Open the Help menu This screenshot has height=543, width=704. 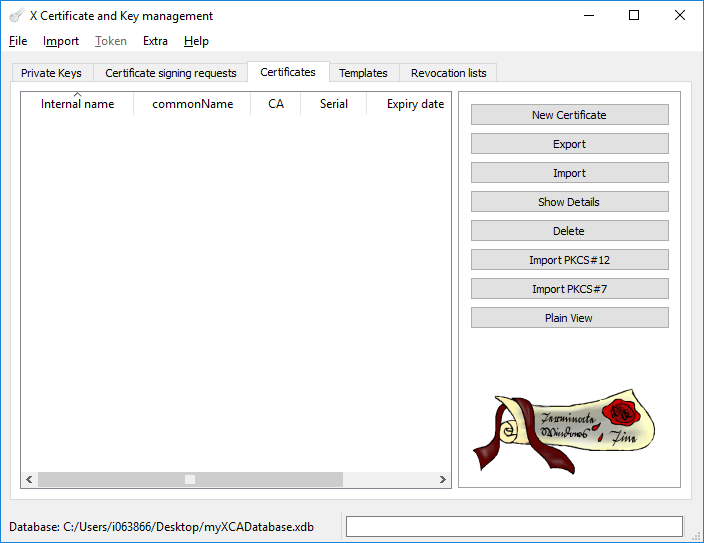pos(196,41)
